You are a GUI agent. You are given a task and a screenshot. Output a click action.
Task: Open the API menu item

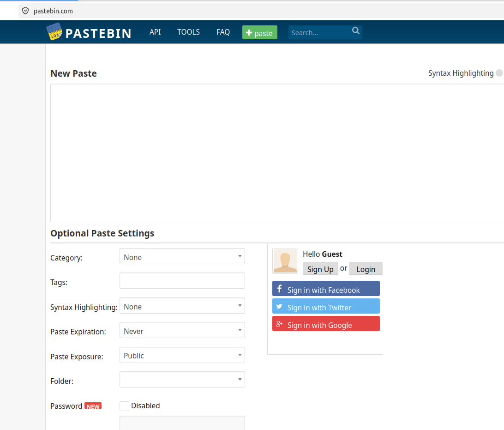tap(155, 32)
